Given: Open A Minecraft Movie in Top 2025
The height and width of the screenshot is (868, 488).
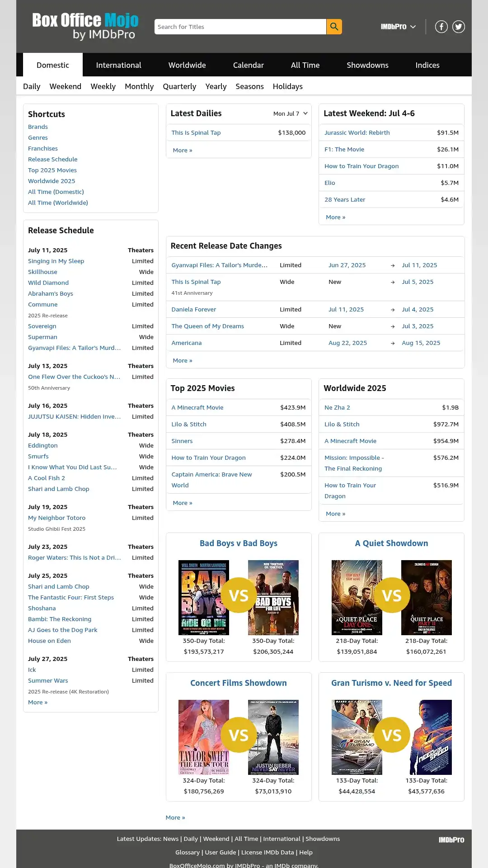Looking at the screenshot, I should 197,408.
